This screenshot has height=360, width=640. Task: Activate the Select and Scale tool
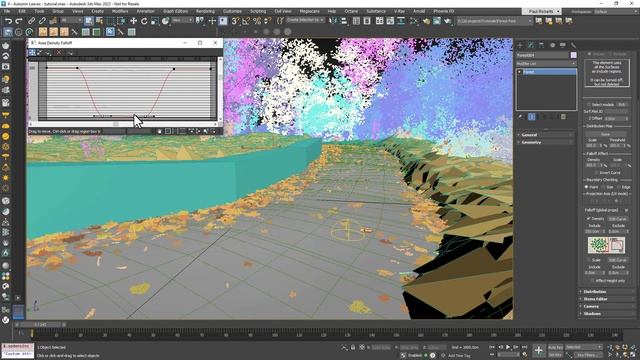click(155, 20)
